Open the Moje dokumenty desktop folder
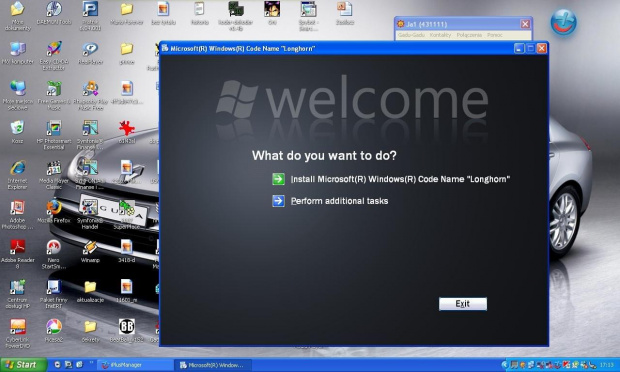 point(17,16)
